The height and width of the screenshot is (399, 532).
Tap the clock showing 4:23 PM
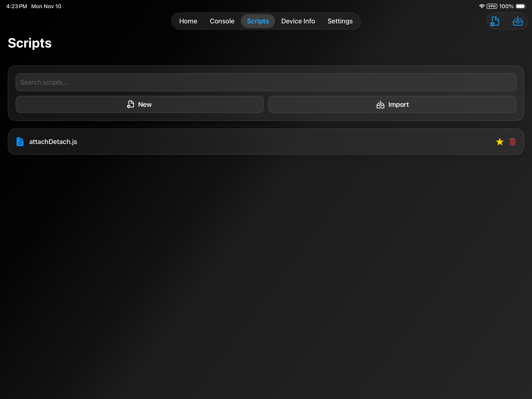17,6
